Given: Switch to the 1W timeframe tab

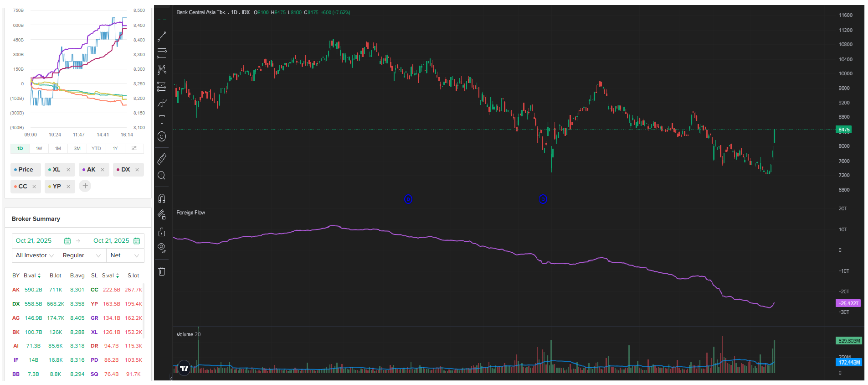Looking at the screenshot, I should coord(39,149).
